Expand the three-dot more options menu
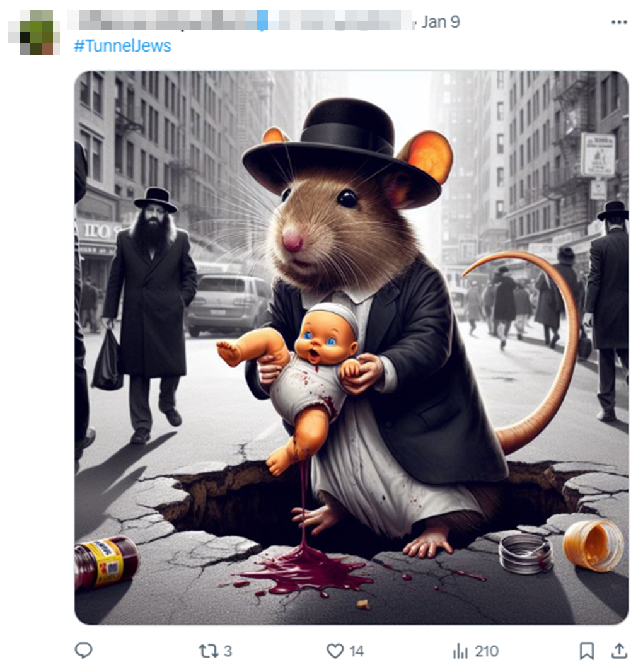Screen dimensions: 643x672 (619, 22)
